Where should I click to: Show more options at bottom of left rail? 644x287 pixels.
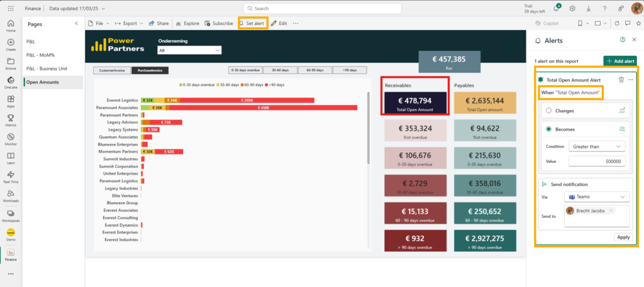tap(11, 274)
